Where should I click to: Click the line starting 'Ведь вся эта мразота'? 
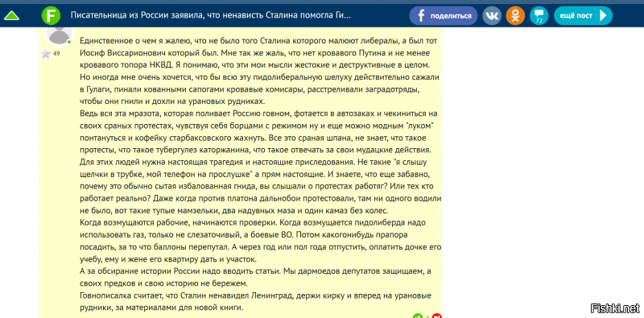(258, 113)
